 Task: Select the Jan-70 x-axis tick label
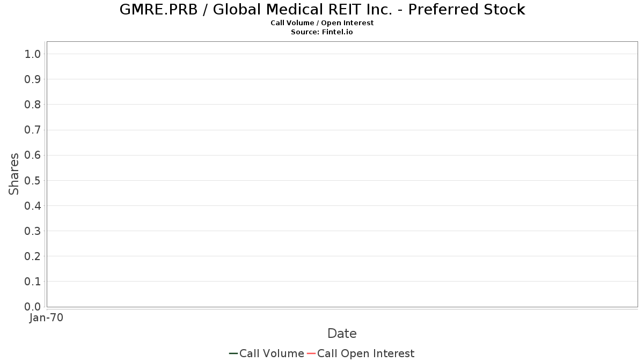[x=47, y=318]
